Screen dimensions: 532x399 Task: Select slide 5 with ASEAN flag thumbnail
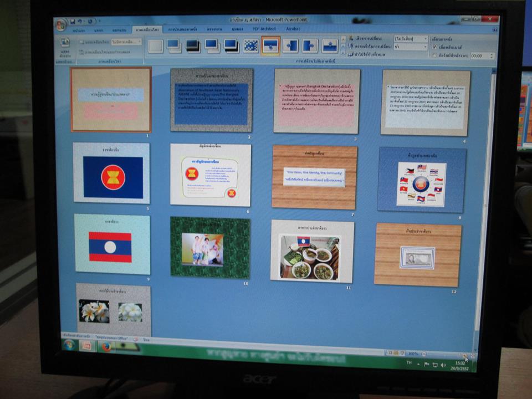[x=111, y=173]
